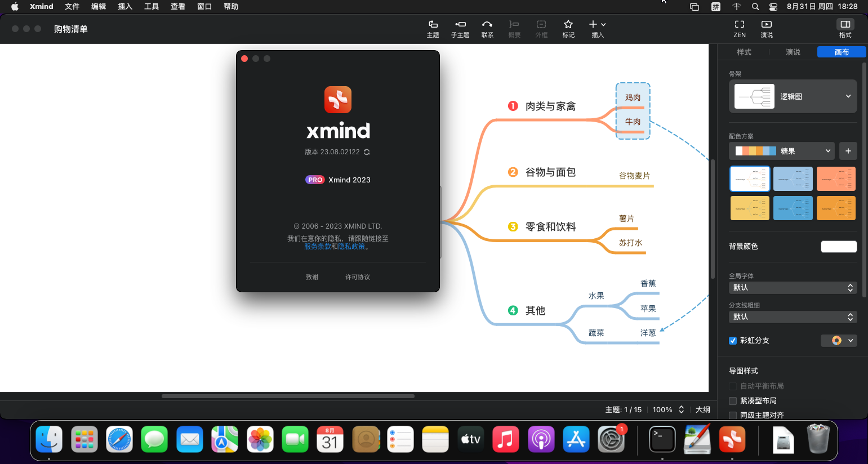This screenshot has width=868, height=464.
Task: Open Terminal from the Dock
Action: coord(662,439)
